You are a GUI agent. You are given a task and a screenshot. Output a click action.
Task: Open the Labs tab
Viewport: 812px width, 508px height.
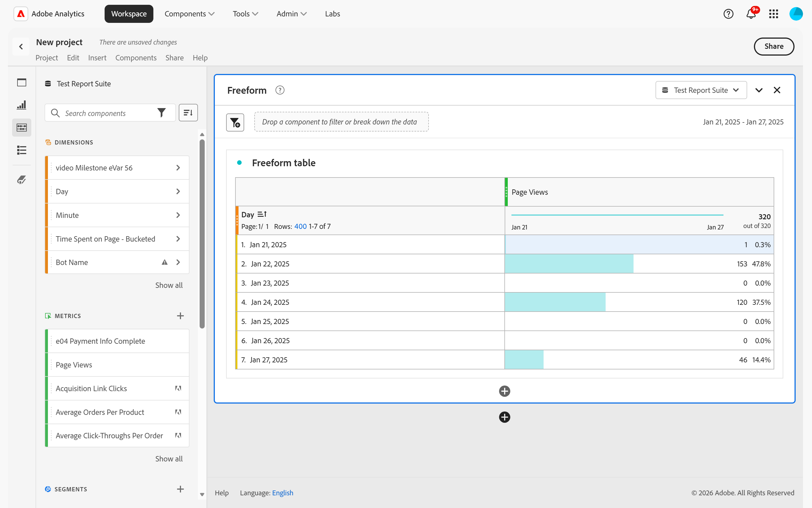click(332, 14)
